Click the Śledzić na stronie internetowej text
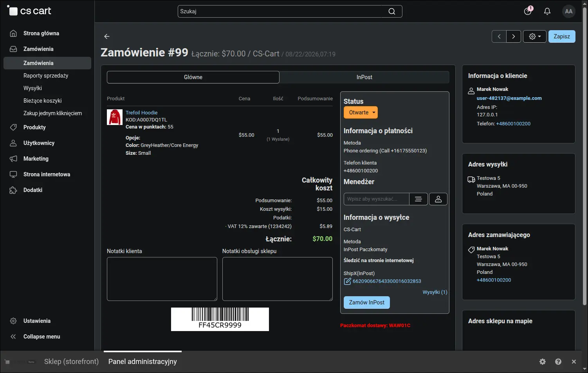 click(379, 261)
